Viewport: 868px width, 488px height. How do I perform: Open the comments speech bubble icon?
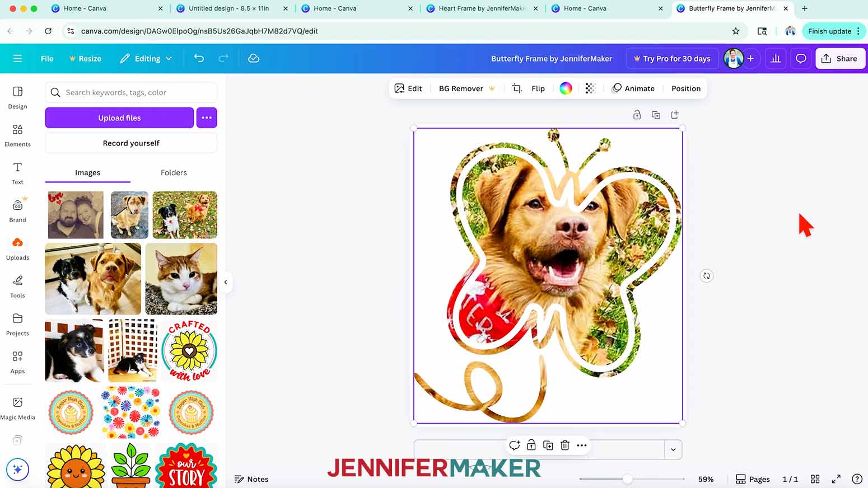coord(801,58)
